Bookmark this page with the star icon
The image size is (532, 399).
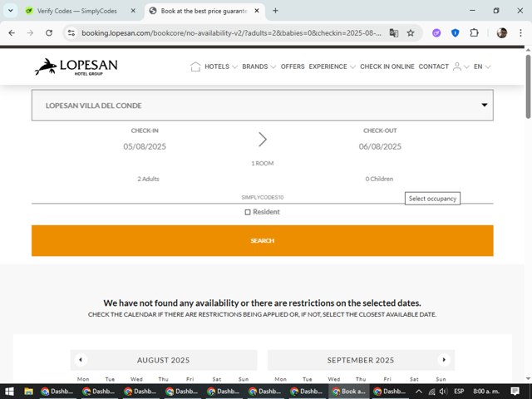(x=411, y=33)
